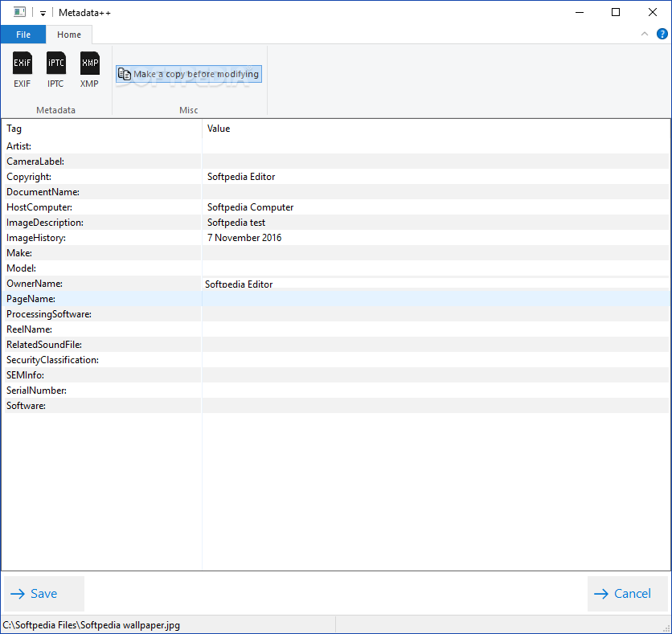Viewport: 672px width, 634px height.
Task: Select the ImageHistory: tag label
Action: (36, 238)
